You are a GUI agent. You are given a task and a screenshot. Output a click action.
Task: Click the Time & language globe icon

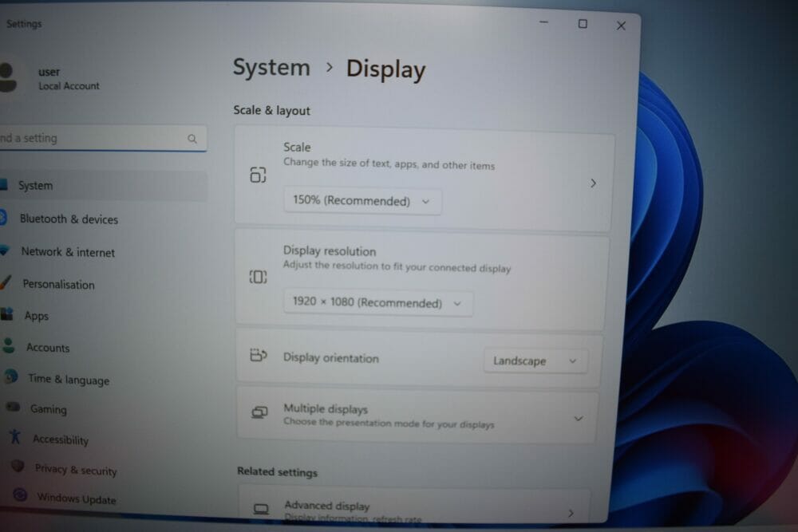coord(12,377)
